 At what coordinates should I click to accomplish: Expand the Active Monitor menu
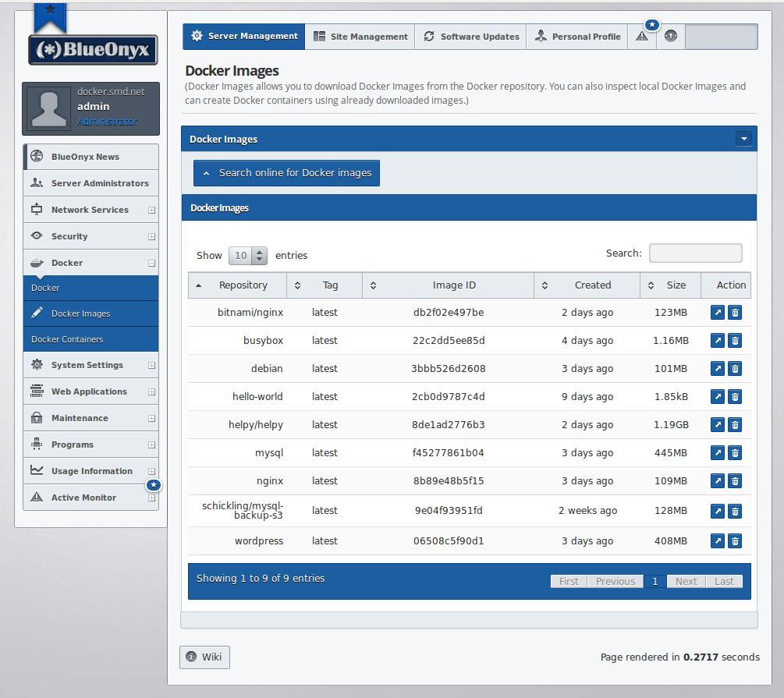tap(151, 498)
